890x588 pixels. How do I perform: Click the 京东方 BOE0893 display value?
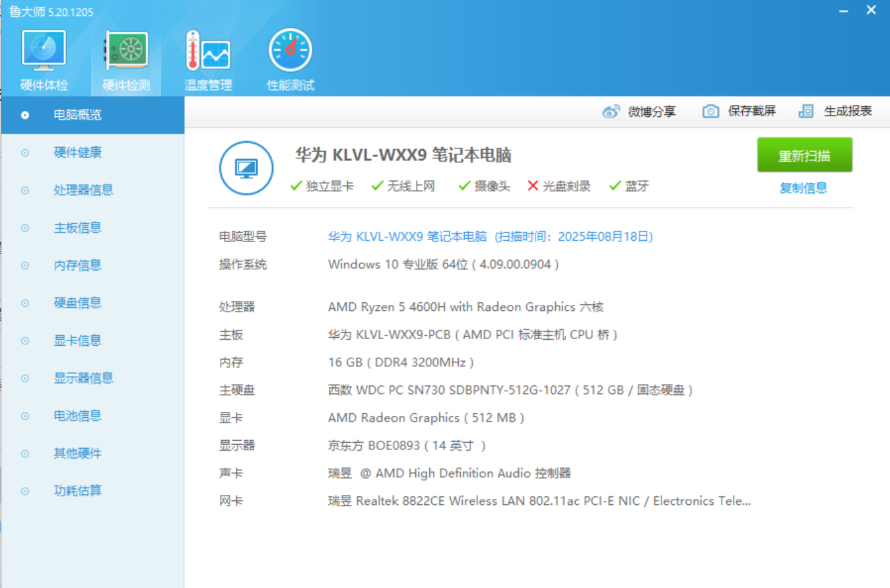tap(407, 445)
